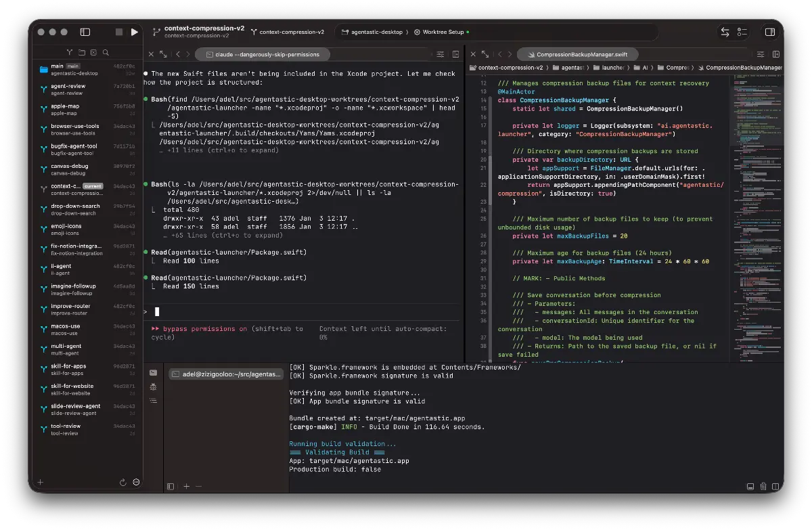Image resolution: width=812 pixels, height=530 pixels.
Task: Click the filter icon in the sidebar toolbar
Action: point(70,52)
